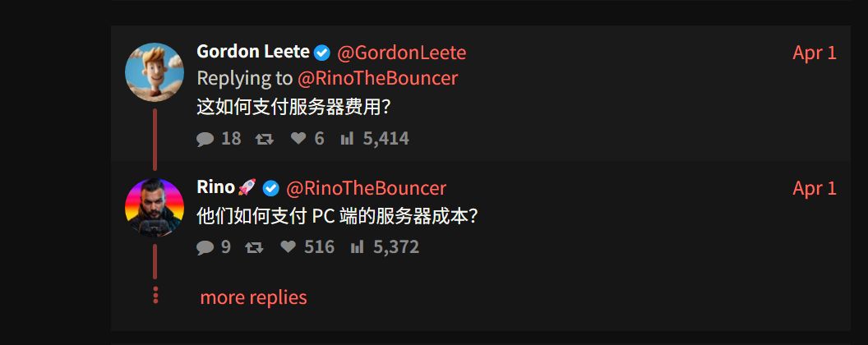
Task: Open Gordon Leete's tweet via its Apr 1 date
Action: 814,53
